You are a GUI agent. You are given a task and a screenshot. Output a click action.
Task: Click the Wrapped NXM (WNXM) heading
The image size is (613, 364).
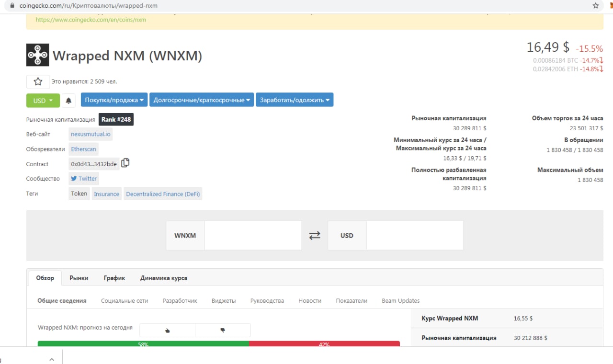coord(127,56)
